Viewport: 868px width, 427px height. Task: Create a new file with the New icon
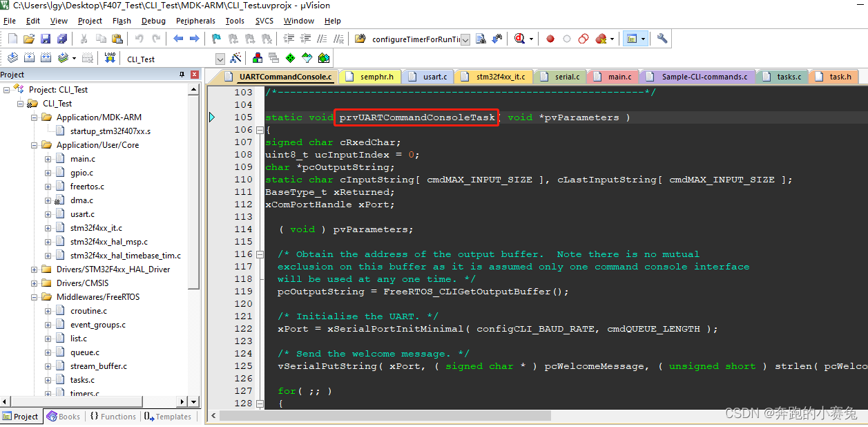click(12, 39)
